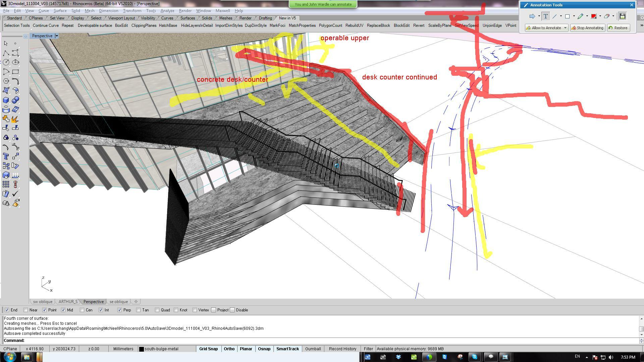Open the Analyze menu
Image resolution: width=644 pixels, height=362 pixels.
point(167,11)
